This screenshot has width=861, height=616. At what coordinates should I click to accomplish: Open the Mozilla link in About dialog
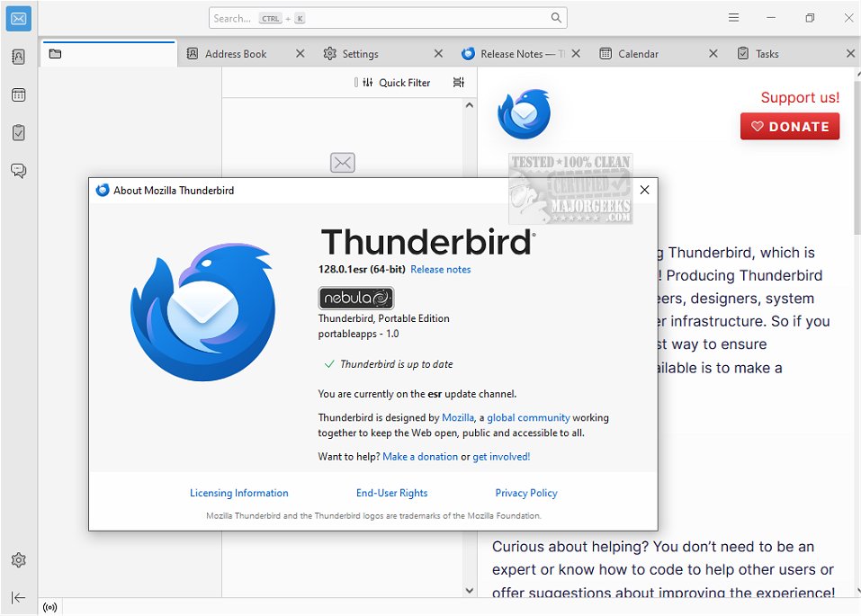click(x=458, y=418)
